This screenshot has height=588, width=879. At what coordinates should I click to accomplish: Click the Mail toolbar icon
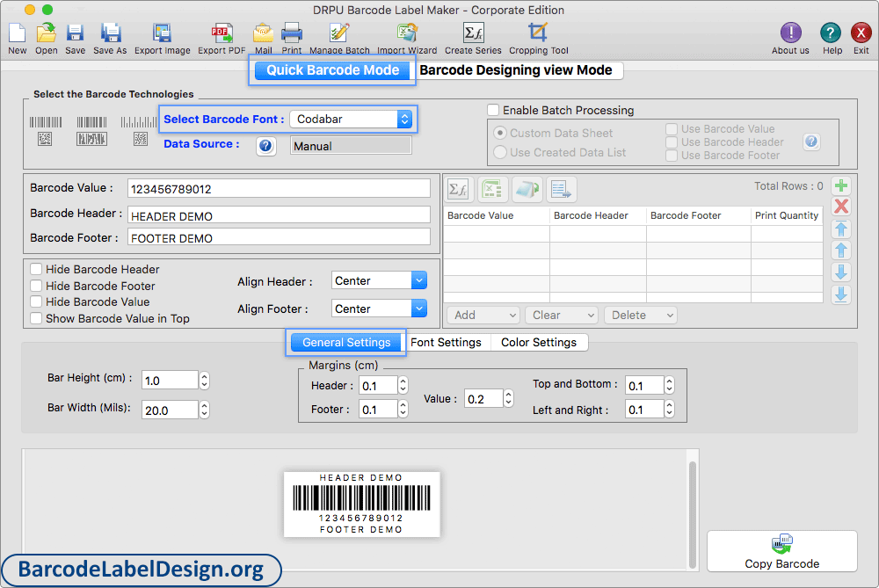pos(263,33)
